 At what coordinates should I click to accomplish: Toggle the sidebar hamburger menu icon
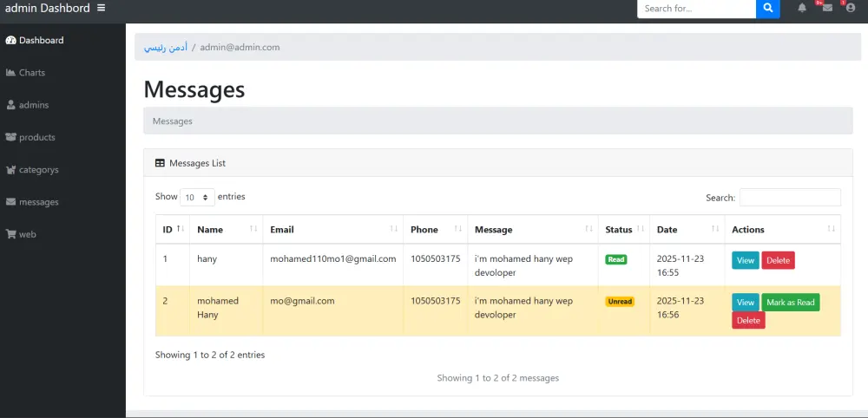pyautogui.click(x=102, y=8)
